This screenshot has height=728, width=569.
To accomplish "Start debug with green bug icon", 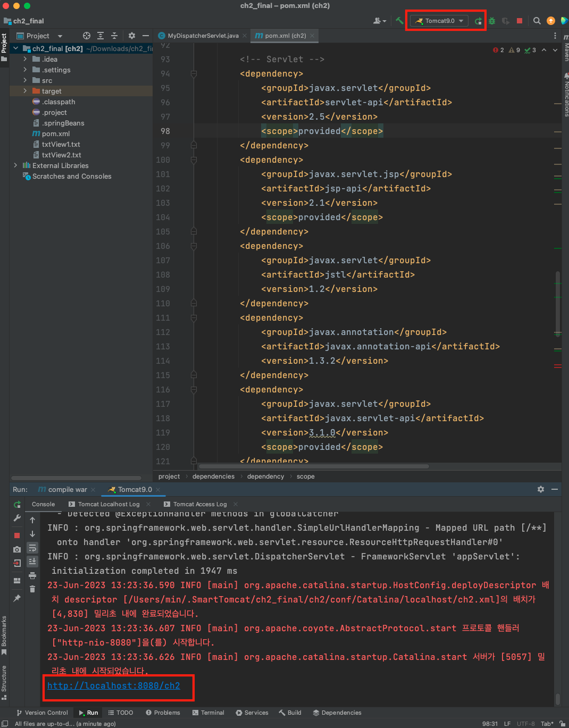I will coord(492,21).
